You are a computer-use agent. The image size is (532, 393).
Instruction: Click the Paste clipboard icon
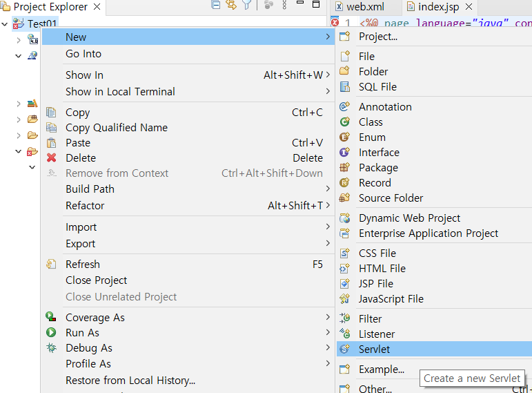[x=51, y=143]
